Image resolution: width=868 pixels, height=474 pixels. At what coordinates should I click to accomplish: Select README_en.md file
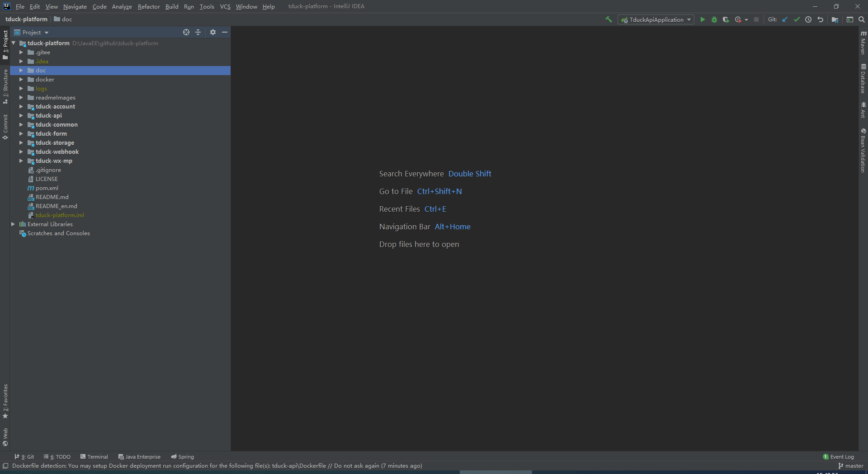click(56, 206)
